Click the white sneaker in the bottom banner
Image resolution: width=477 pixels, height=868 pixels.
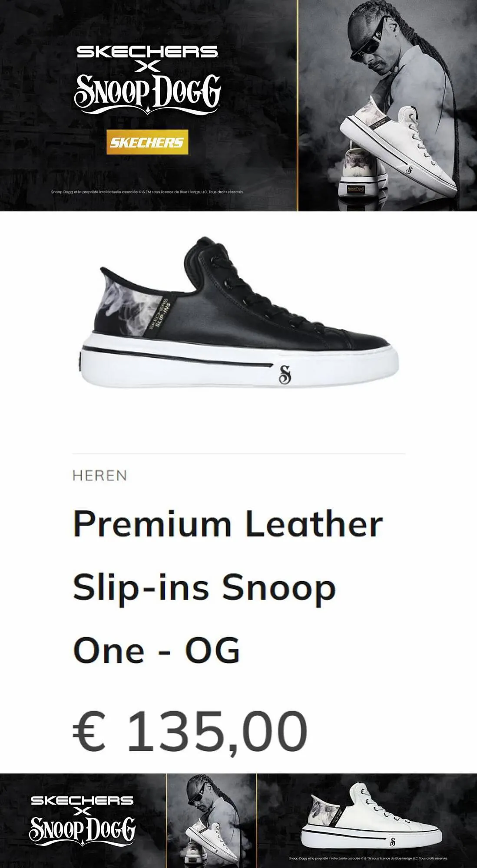pyautogui.click(x=371, y=816)
